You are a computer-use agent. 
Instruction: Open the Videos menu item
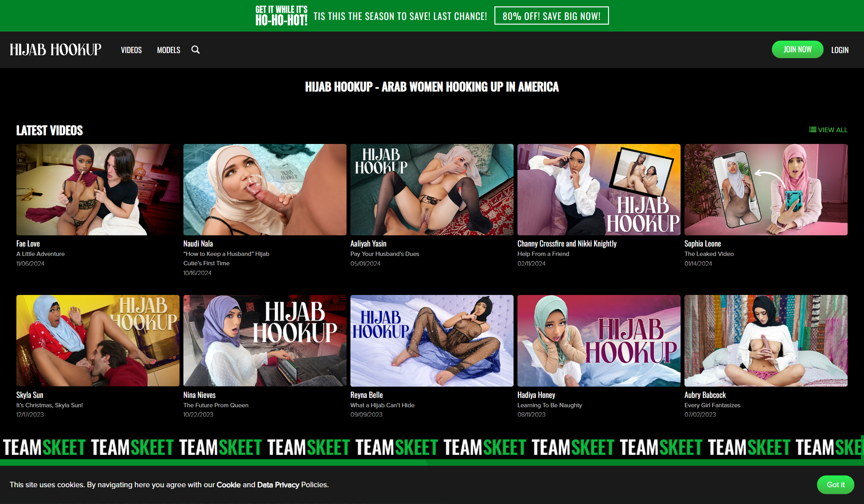(131, 50)
